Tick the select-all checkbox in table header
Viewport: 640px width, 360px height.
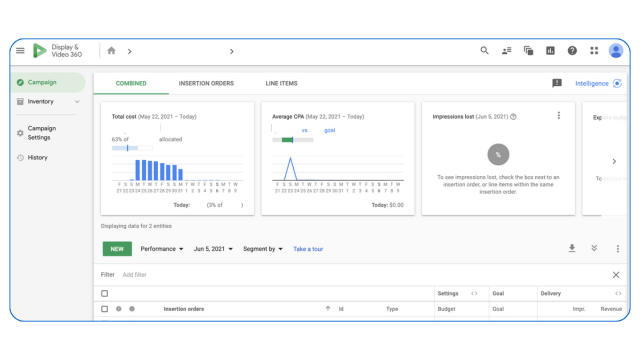[x=104, y=293]
